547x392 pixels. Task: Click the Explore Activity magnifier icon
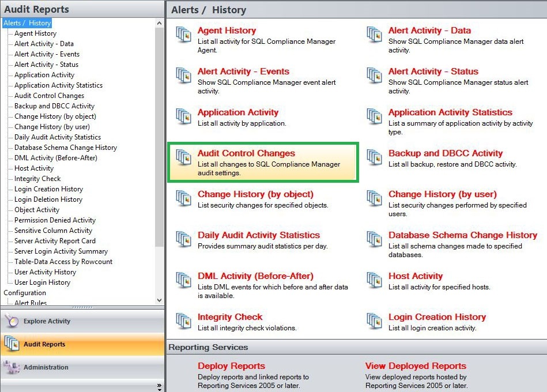pos(12,321)
